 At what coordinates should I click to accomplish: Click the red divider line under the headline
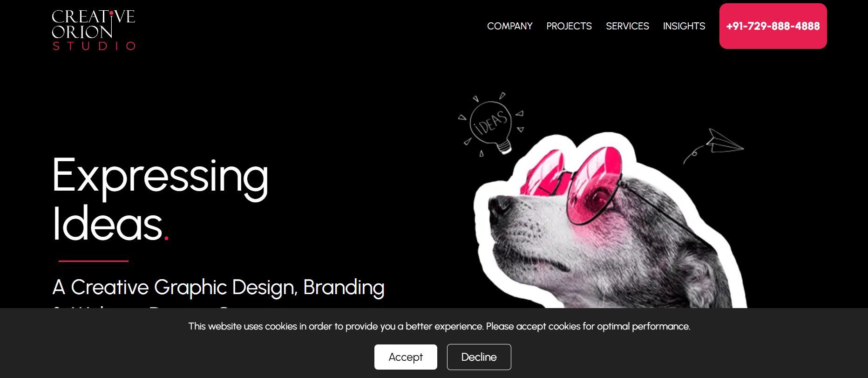click(x=93, y=261)
